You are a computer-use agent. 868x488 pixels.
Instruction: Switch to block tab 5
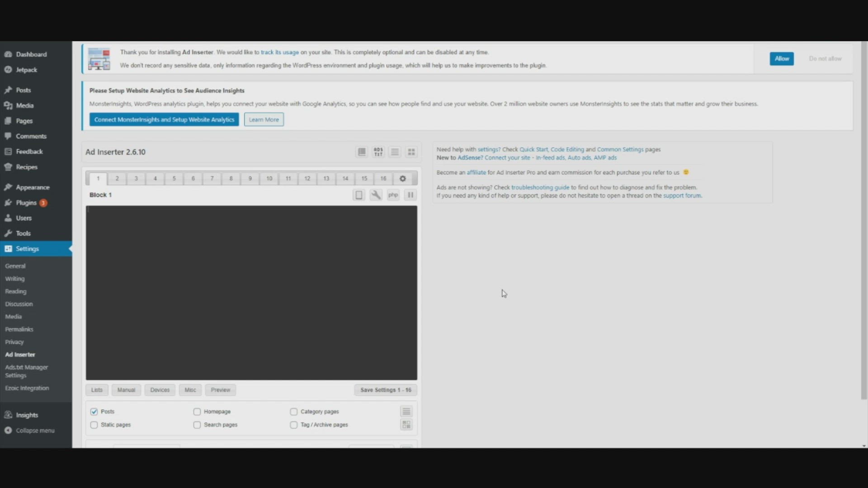[174, 178]
